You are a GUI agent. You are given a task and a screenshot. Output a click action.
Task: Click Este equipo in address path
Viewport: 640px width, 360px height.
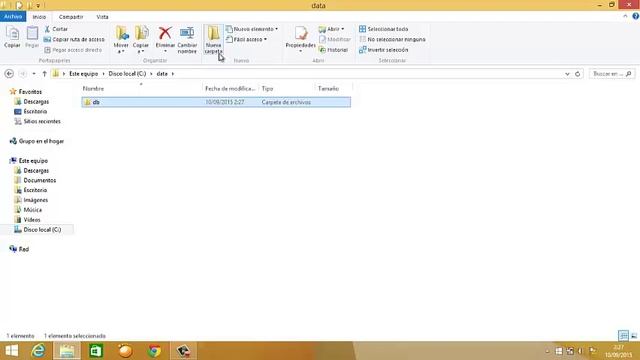pyautogui.click(x=84, y=74)
